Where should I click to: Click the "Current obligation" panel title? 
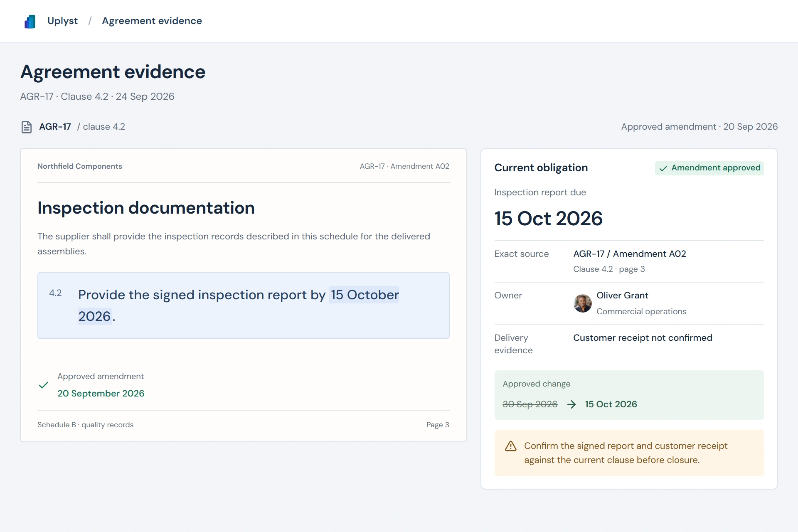(541, 168)
